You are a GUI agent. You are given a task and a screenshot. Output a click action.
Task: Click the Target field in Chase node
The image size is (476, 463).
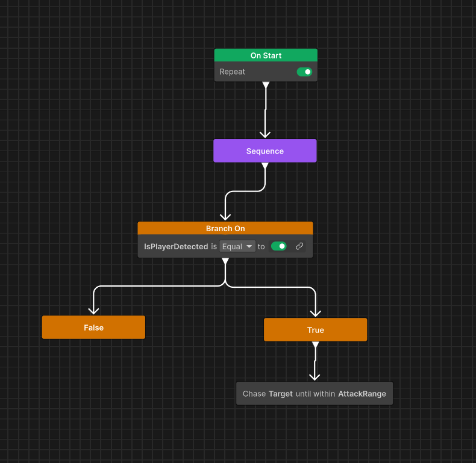(281, 394)
